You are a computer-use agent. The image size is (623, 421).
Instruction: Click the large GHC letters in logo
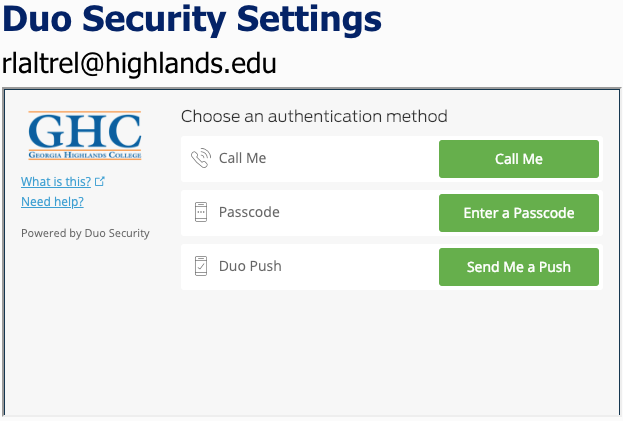85,131
